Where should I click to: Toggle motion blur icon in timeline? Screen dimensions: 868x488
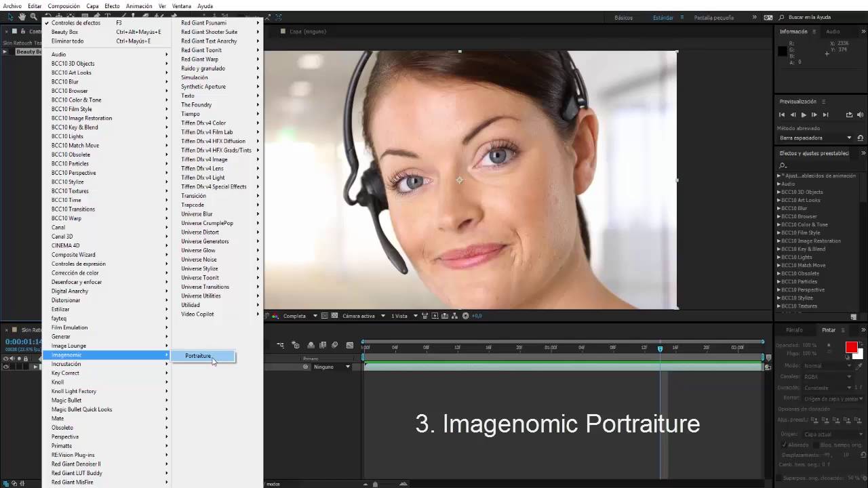click(334, 345)
